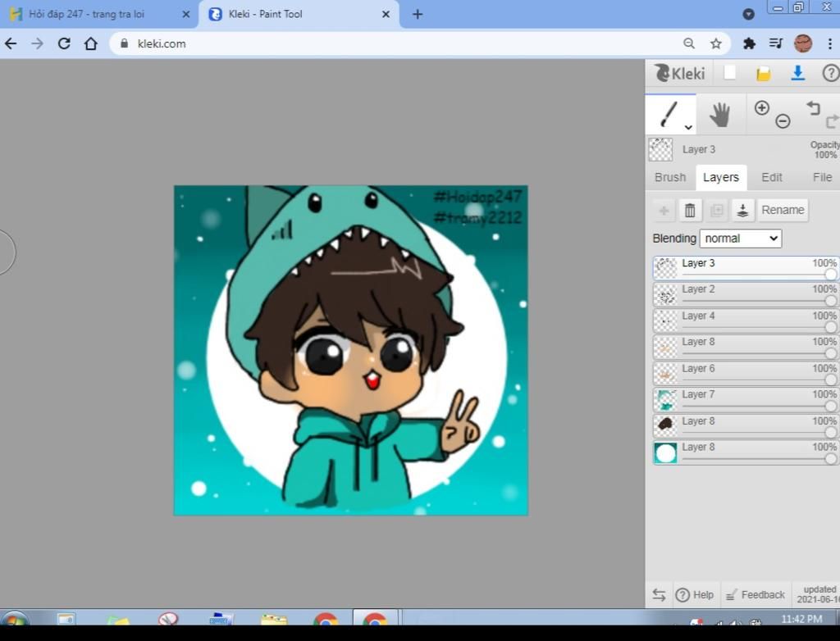Click the Chrome profile avatar
The height and width of the screenshot is (641, 840).
[803, 43]
